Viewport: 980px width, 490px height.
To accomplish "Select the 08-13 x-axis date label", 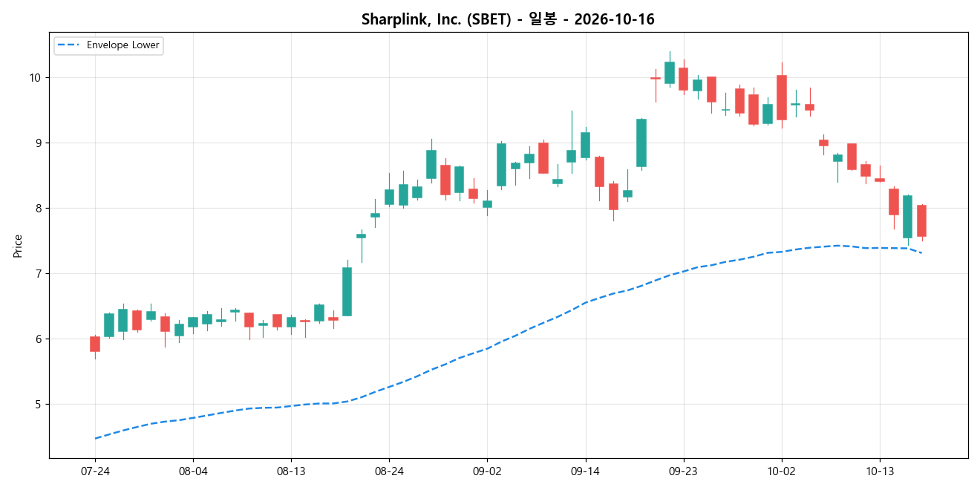I will click(x=291, y=471).
